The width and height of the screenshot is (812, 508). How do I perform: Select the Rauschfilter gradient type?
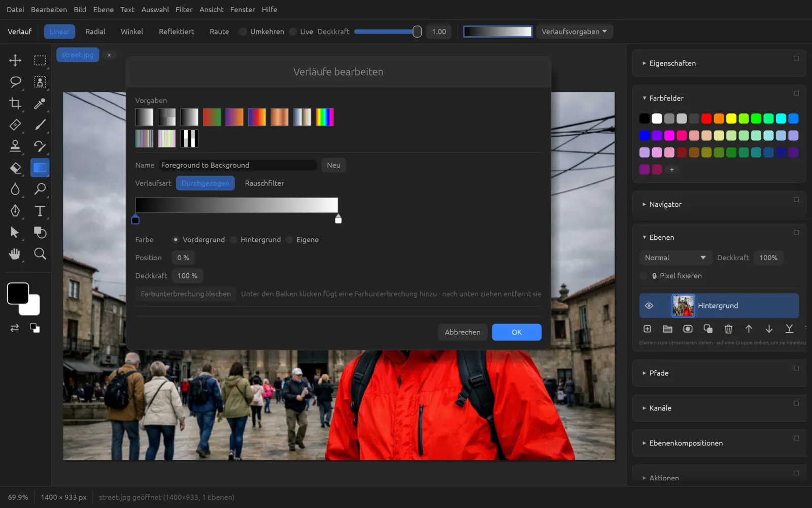[264, 183]
